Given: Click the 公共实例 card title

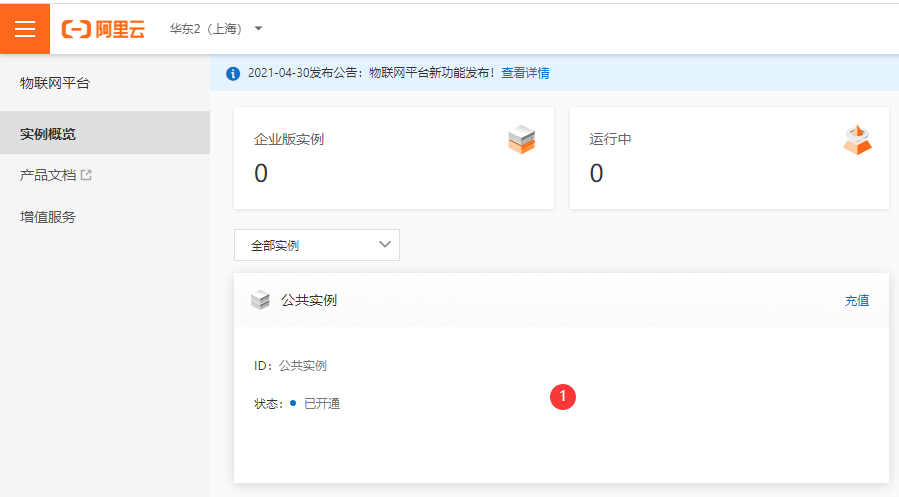Looking at the screenshot, I should 308,300.
